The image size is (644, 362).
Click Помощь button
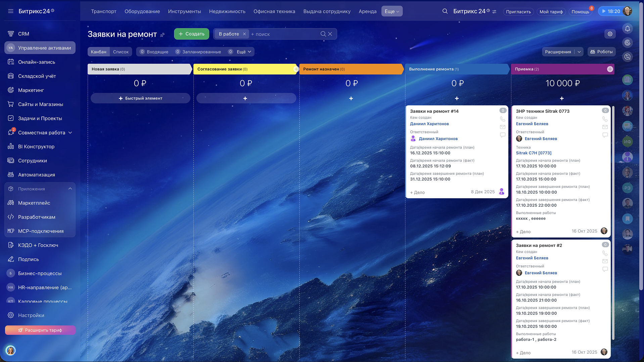(580, 12)
